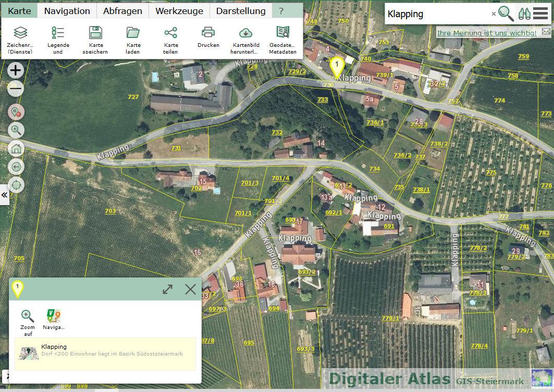Expand the left side panel chevron

click(4, 195)
